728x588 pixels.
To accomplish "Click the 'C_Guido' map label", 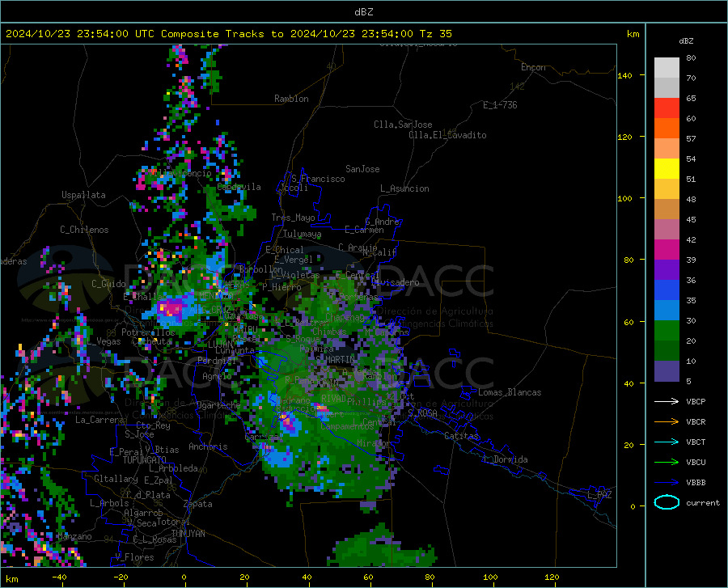I will coord(108,284).
